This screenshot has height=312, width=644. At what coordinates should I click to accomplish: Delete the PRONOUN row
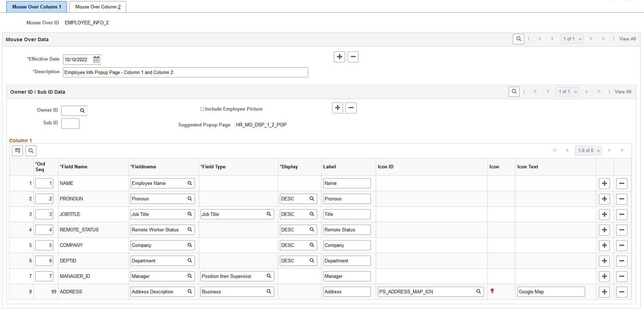click(622, 199)
